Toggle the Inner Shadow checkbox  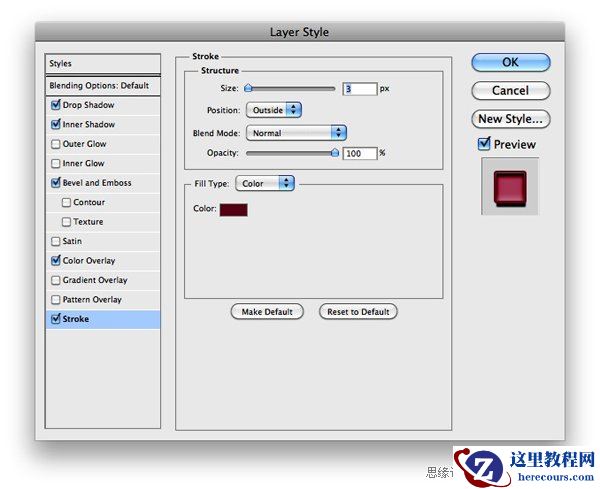pos(56,124)
